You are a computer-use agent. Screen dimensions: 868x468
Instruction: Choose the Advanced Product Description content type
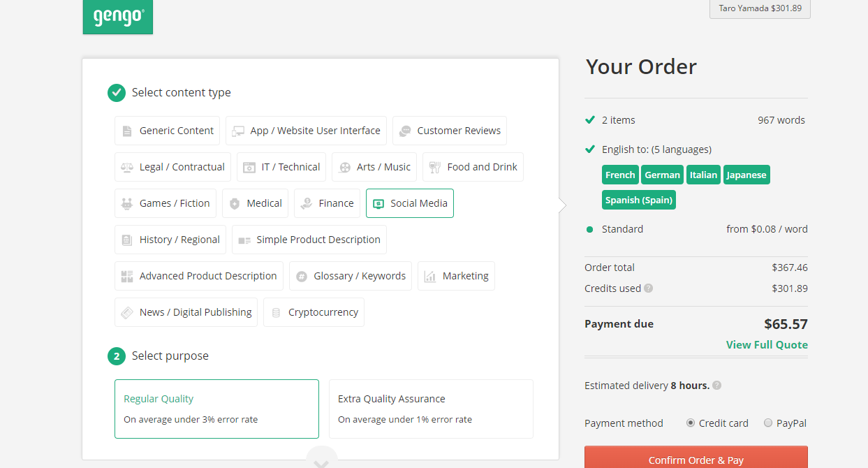click(199, 276)
